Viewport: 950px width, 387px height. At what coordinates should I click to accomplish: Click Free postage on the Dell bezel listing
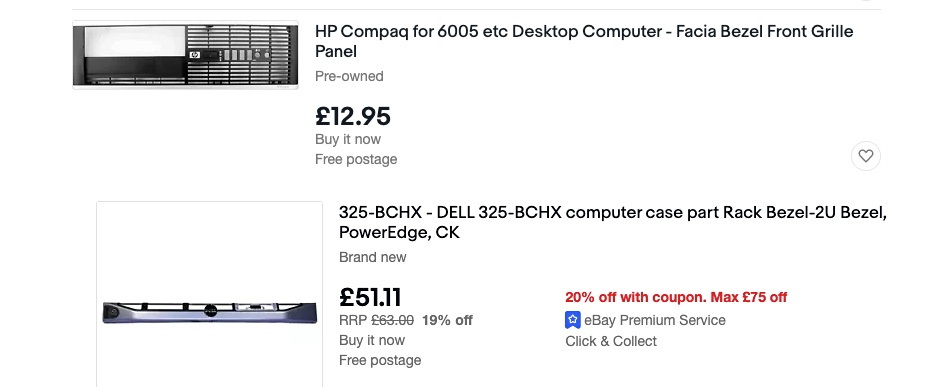380,360
